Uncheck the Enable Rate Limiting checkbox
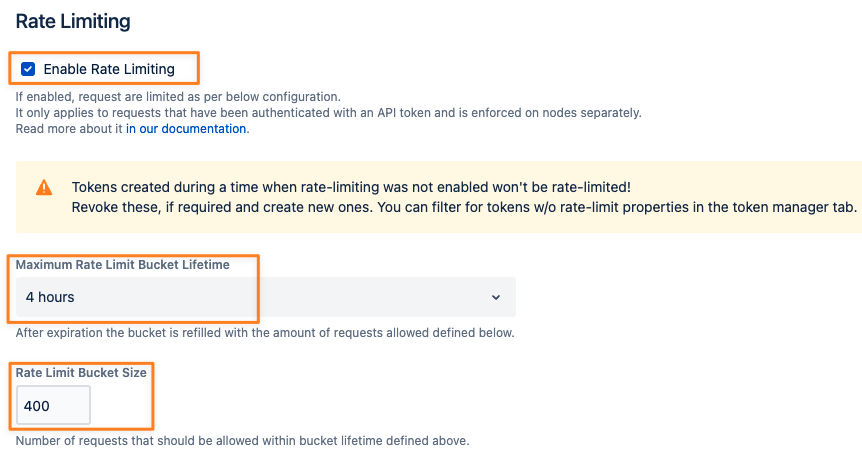The width and height of the screenshot is (862, 459). pos(28,69)
